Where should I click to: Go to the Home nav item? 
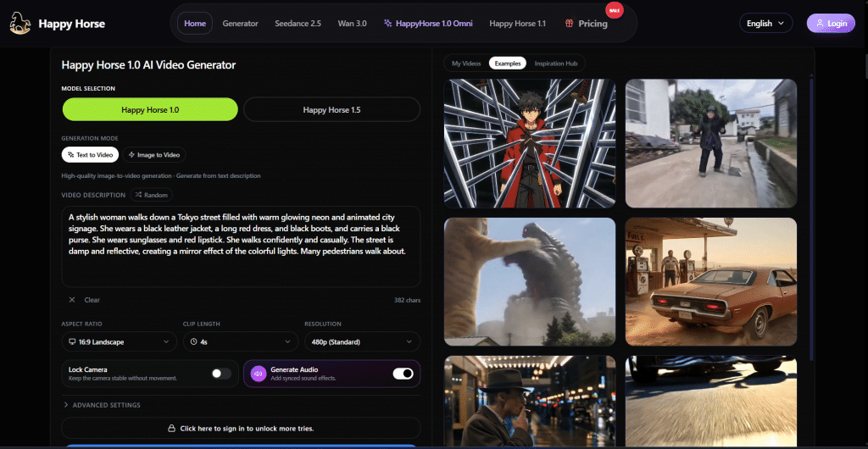pyautogui.click(x=195, y=23)
